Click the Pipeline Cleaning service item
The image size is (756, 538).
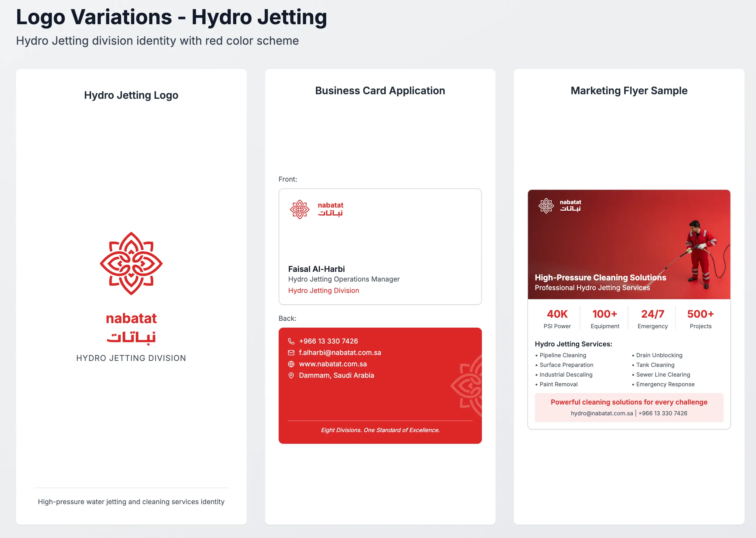tap(562, 355)
